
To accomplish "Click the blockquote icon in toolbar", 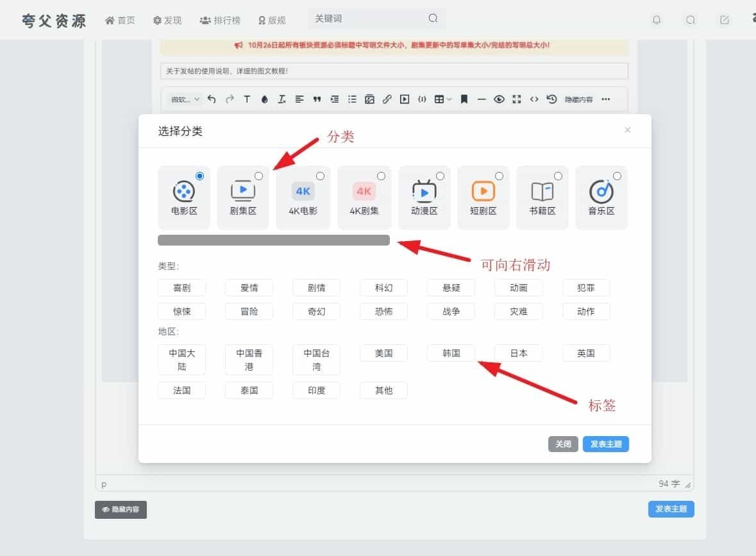I will pyautogui.click(x=317, y=99).
